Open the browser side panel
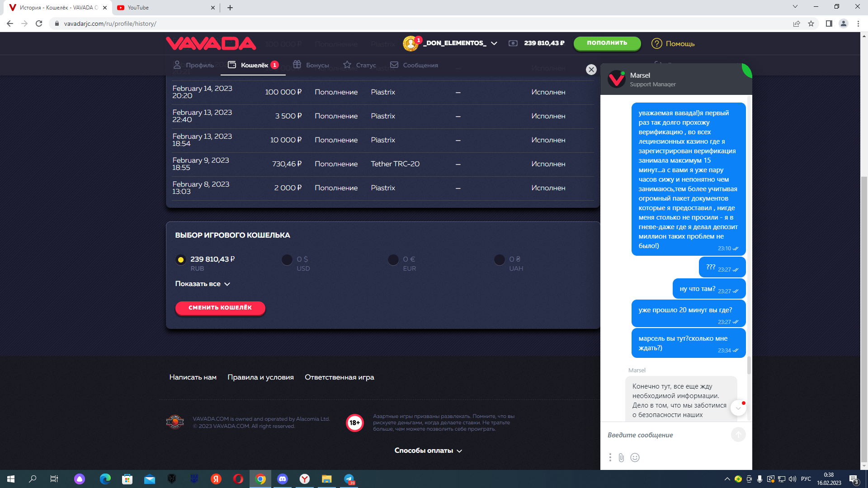This screenshot has width=868, height=488. (x=829, y=23)
